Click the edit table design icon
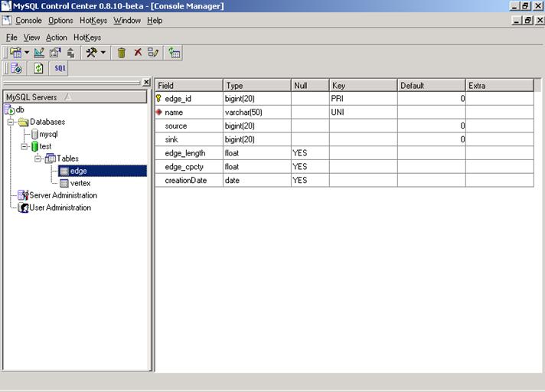This screenshot has height=392, width=545. click(x=39, y=53)
